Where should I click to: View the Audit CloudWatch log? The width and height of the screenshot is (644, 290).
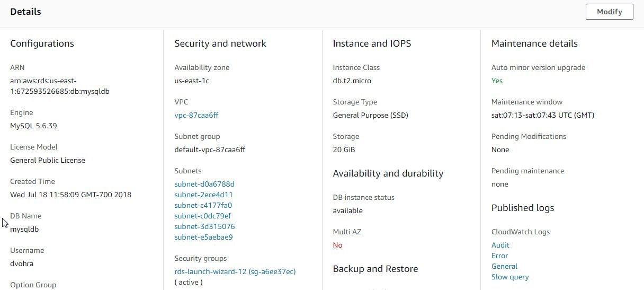[x=500, y=245]
